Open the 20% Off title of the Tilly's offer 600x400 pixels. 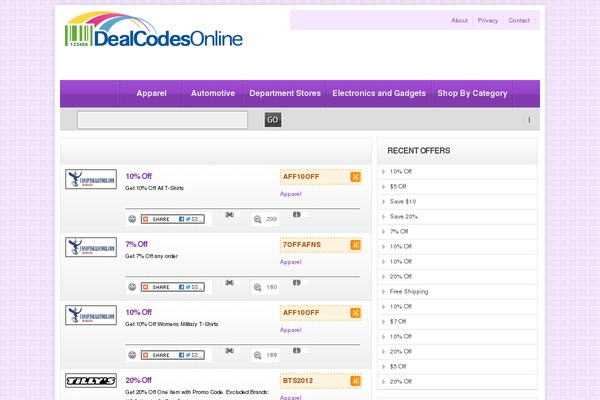(139, 380)
